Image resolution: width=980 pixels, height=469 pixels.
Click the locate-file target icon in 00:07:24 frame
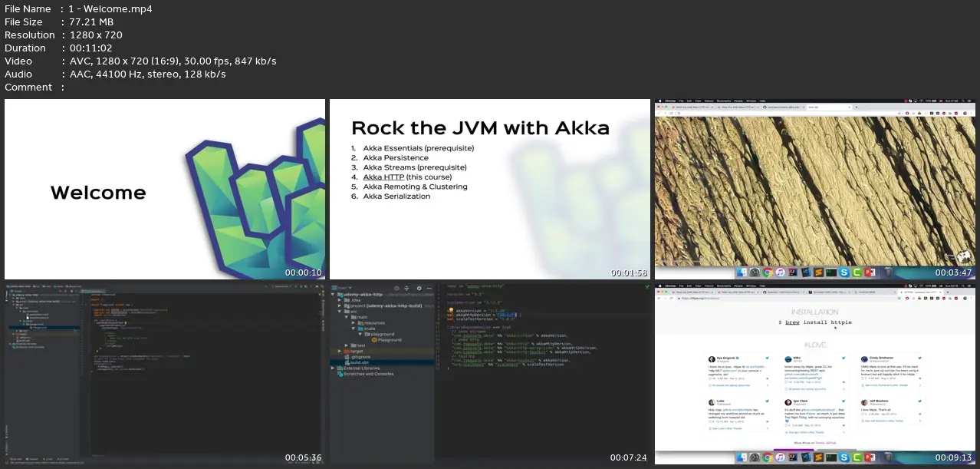pyautogui.click(x=396, y=288)
